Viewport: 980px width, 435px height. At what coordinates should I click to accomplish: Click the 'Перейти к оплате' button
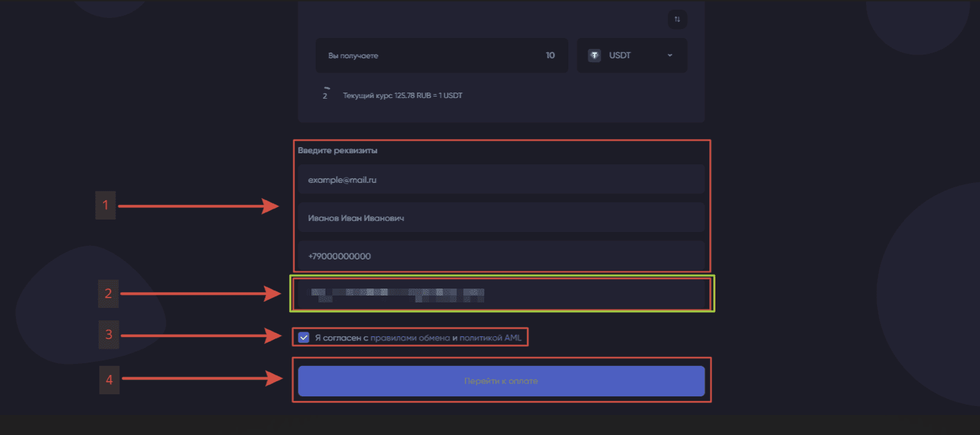tap(501, 381)
